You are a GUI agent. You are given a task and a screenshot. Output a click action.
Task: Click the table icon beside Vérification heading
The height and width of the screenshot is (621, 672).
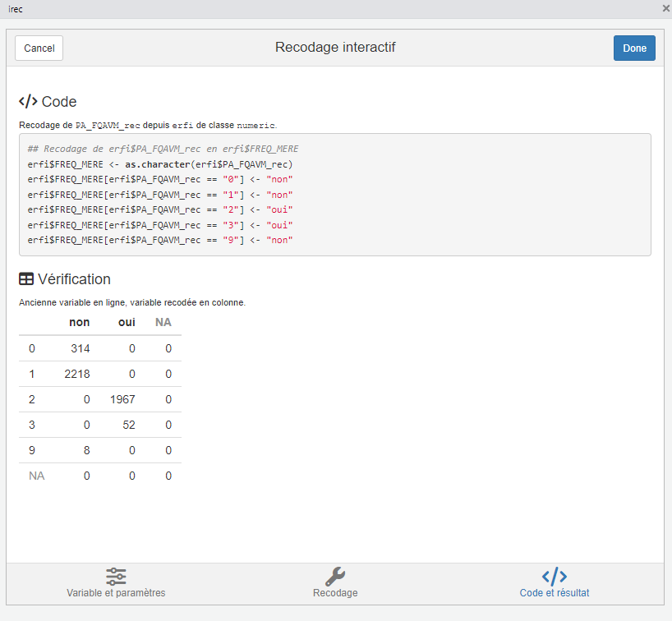[27, 279]
